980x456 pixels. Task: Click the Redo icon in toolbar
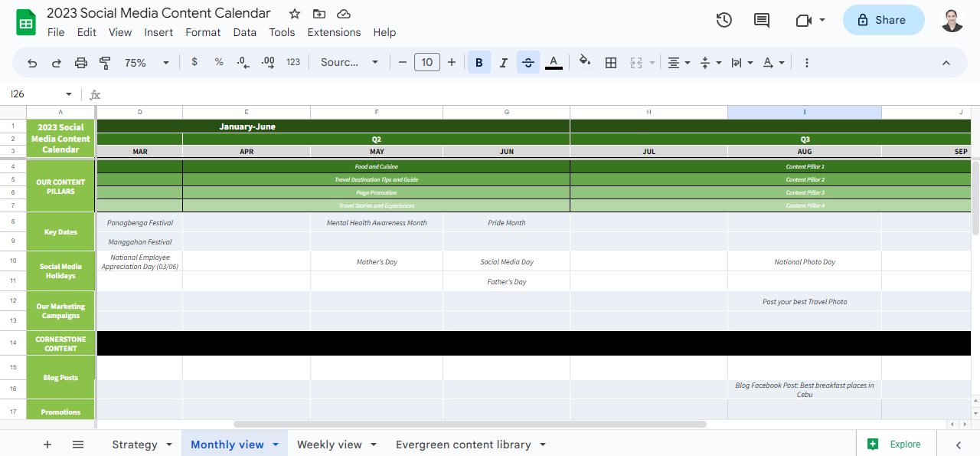click(57, 63)
